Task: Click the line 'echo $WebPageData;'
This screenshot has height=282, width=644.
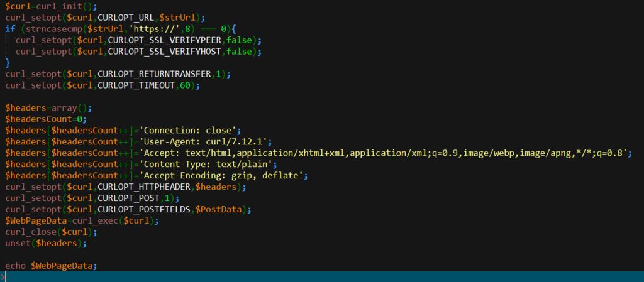Action: (51, 266)
